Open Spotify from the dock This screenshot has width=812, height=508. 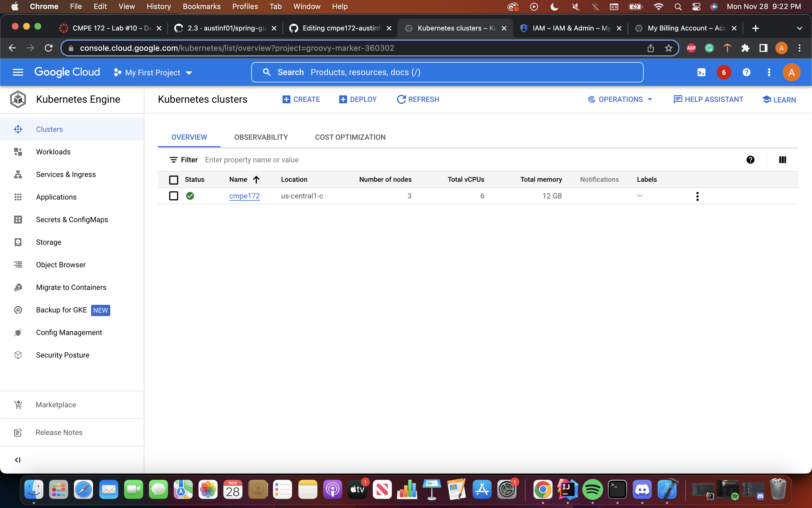point(593,490)
